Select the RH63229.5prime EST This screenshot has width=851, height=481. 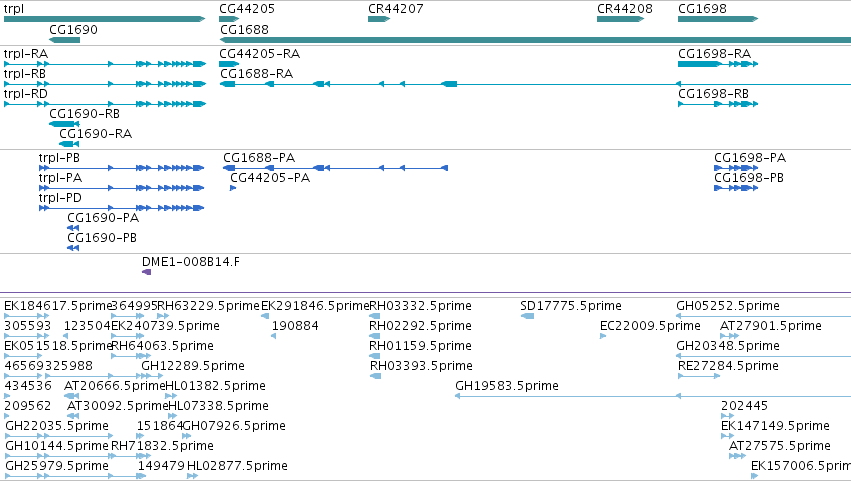[x=163, y=316]
